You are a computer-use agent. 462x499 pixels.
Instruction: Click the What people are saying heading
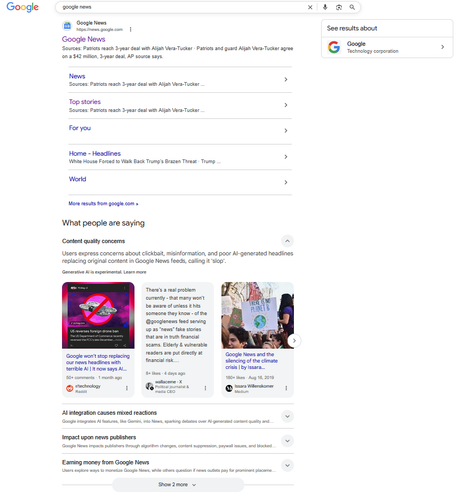pyautogui.click(x=103, y=223)
